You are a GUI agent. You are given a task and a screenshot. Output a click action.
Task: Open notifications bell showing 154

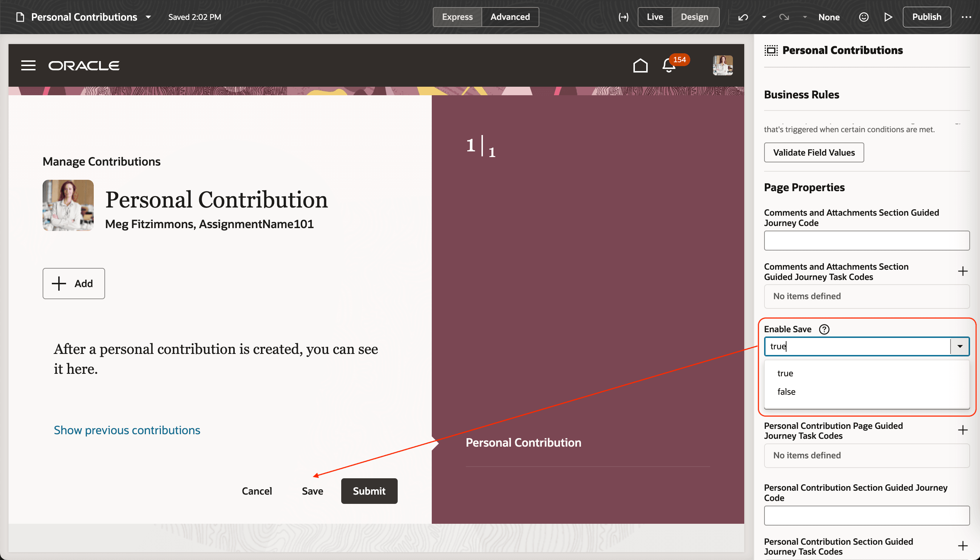[x=669, y=66]
